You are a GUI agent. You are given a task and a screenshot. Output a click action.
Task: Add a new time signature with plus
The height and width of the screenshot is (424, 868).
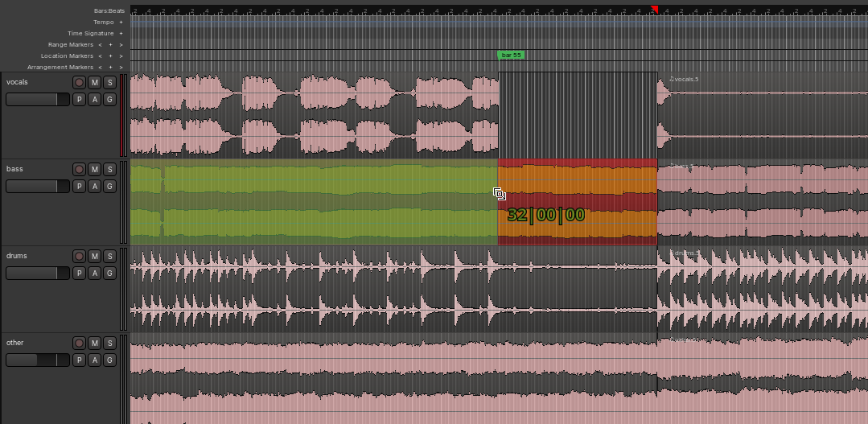click(x=121, y=33)
